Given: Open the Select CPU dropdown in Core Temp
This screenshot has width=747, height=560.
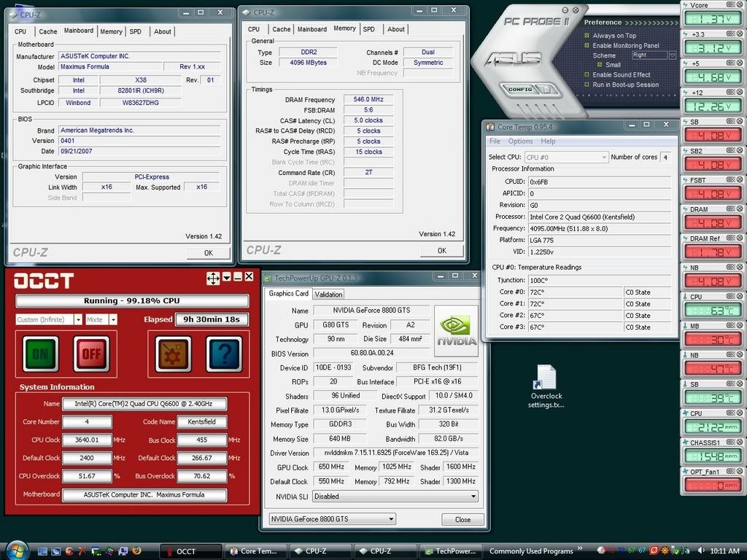Looking at the screenshot, I should 566,157.
